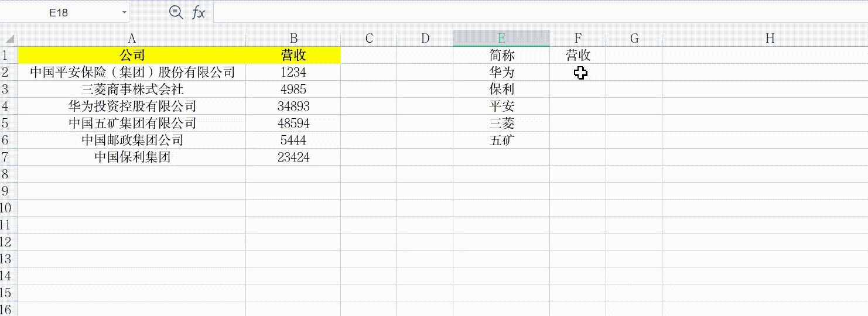The width and height of the screenshot is (868, 316).
Task: Select the 五矿 cell in column E
Action: (501, 140)
